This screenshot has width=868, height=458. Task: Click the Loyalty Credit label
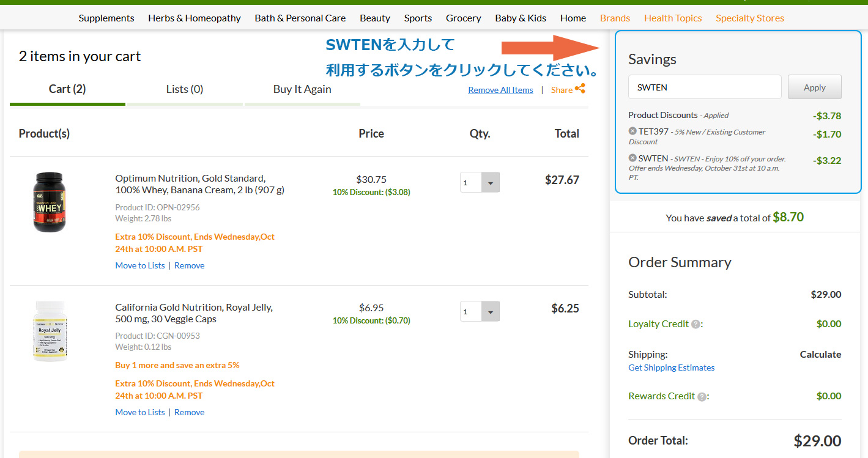(x=659, y=324)
